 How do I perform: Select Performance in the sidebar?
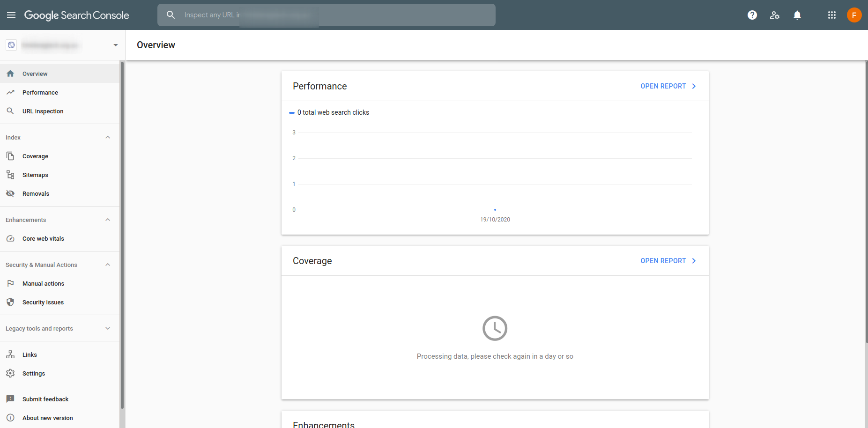60,92
